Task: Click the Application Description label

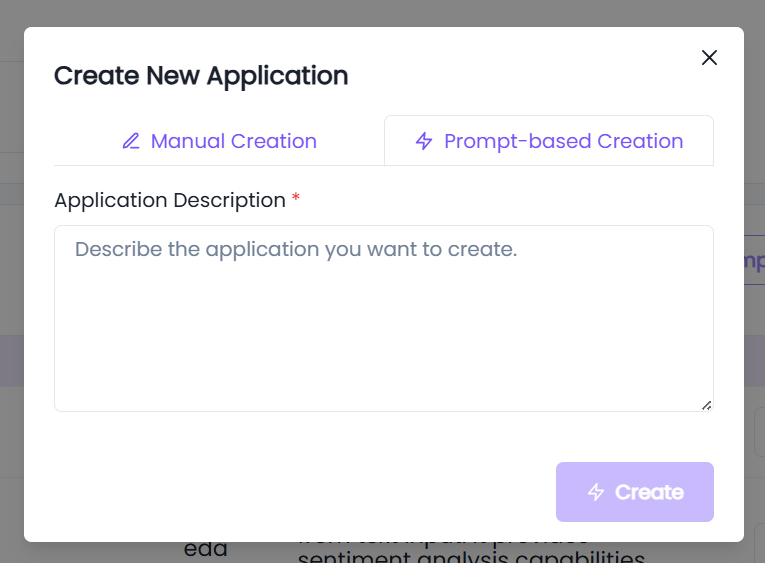Action: tap(170, 200)
